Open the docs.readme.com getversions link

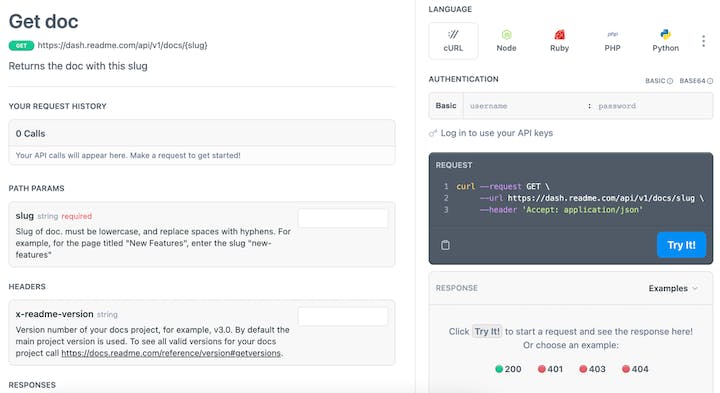171,353
